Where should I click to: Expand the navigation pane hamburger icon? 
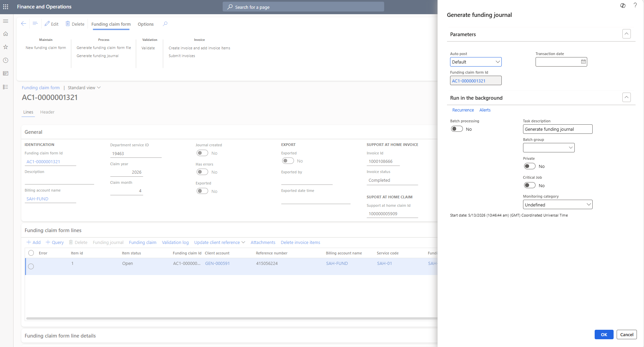(x=6, y=21)
